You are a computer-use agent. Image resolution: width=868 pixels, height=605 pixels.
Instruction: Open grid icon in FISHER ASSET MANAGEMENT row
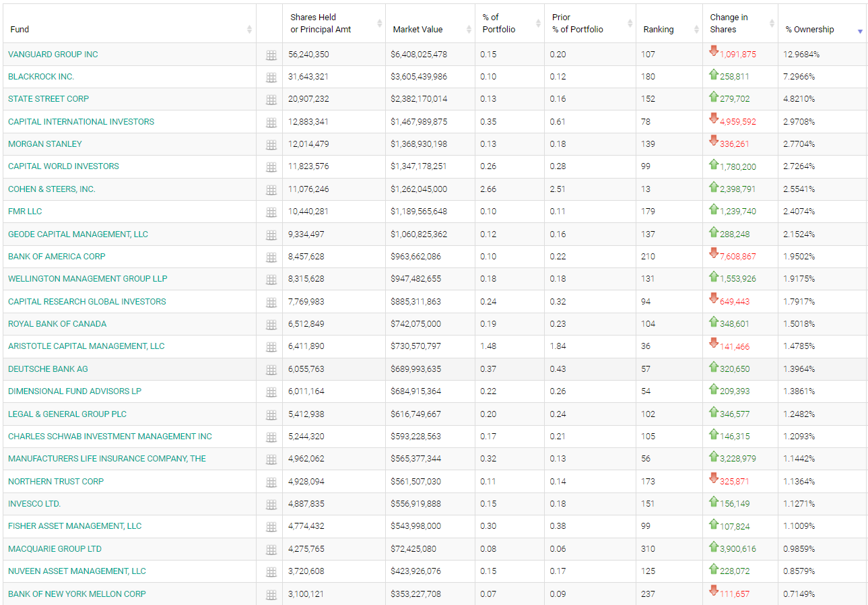[x=271, y=527]
